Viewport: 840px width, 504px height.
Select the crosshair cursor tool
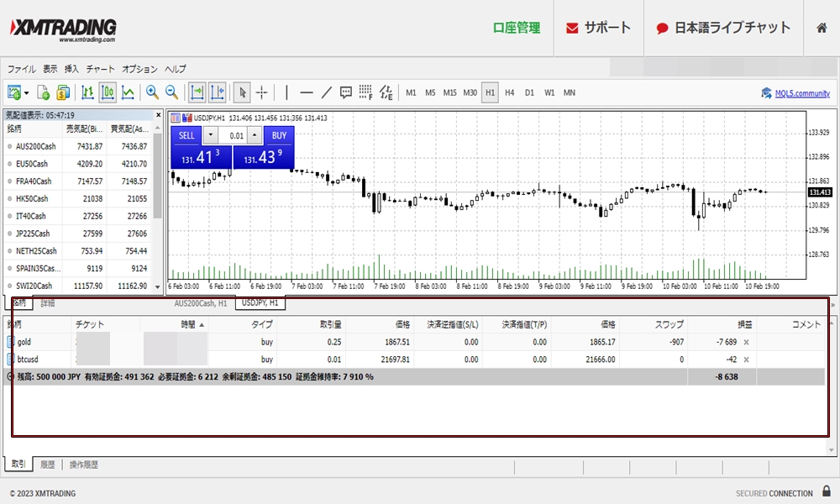pyautogui.click(x=262, y=92)
